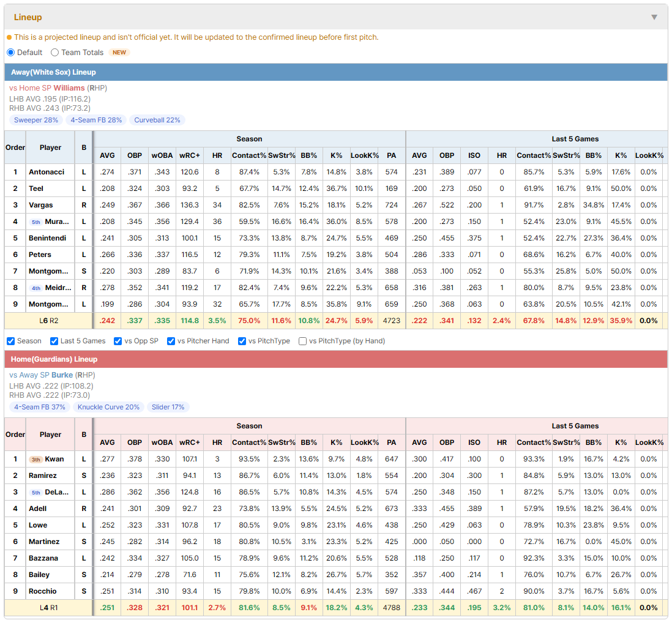The height and width of the screenshot is (623, 672).
Task: Click the 4th badge beside Meidr...
Action: (36, 288)
